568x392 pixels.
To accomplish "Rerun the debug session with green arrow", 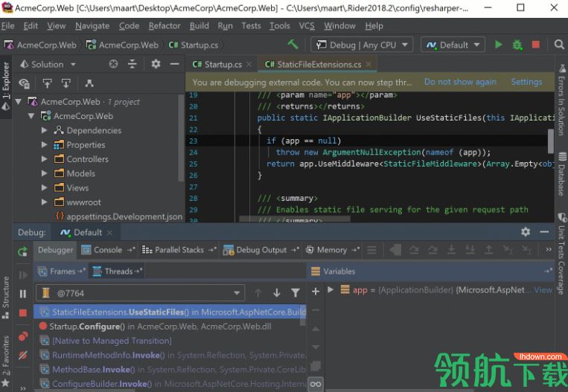I will tap(22, 251).
